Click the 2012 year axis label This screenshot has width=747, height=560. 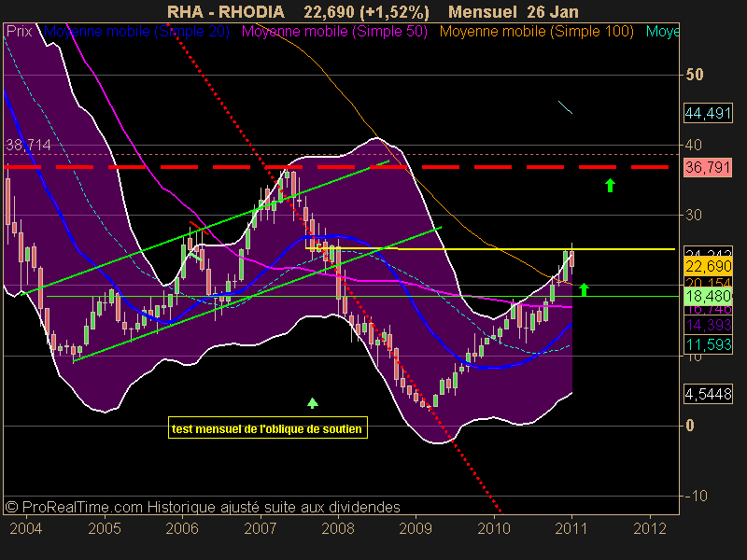click(650, 528)
